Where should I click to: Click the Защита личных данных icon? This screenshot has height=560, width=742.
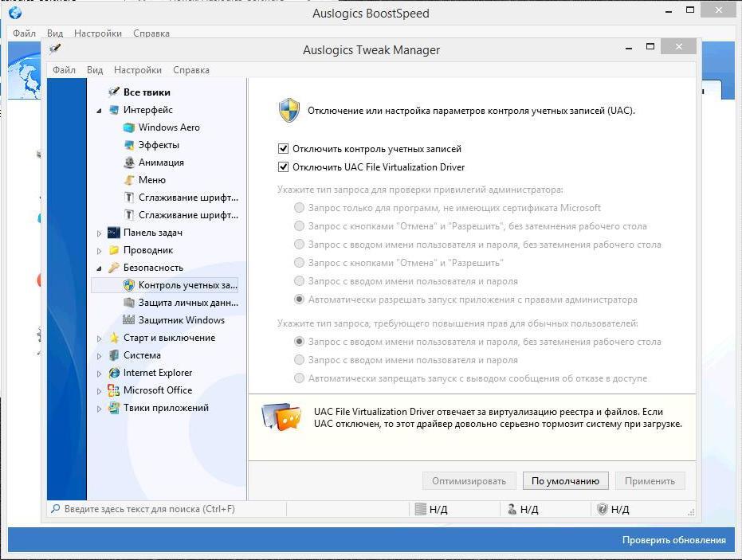coord(129,302)
